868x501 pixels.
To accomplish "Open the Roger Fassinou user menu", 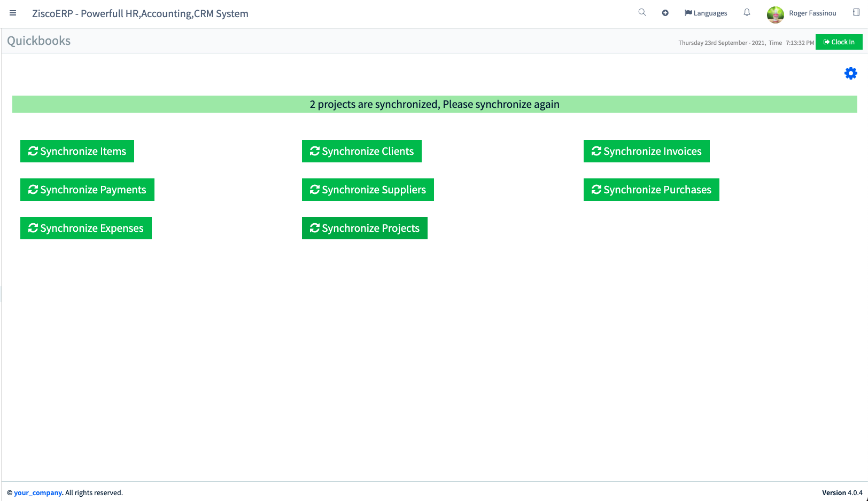I will [x=812, y=13].
